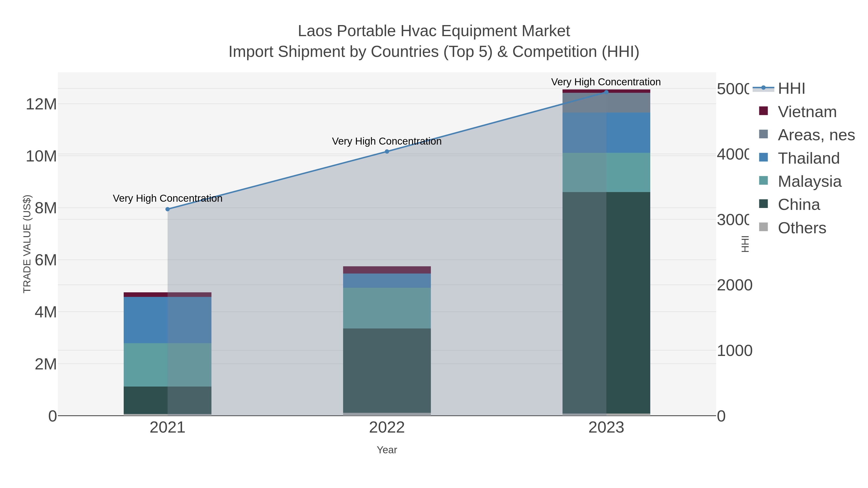Click the 12M y-axis tick label
The image size is (868, 488).
click(x=41, y=104)
